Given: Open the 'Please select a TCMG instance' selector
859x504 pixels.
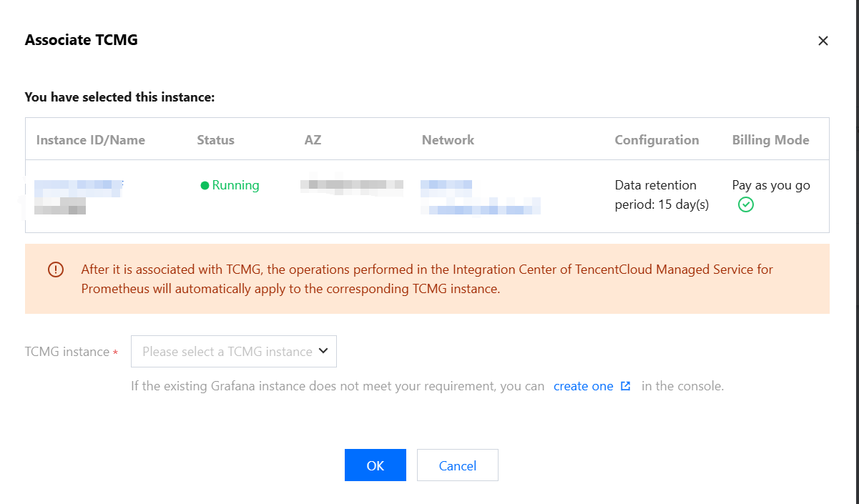Looking at the screenshot, I should point(227,352).
